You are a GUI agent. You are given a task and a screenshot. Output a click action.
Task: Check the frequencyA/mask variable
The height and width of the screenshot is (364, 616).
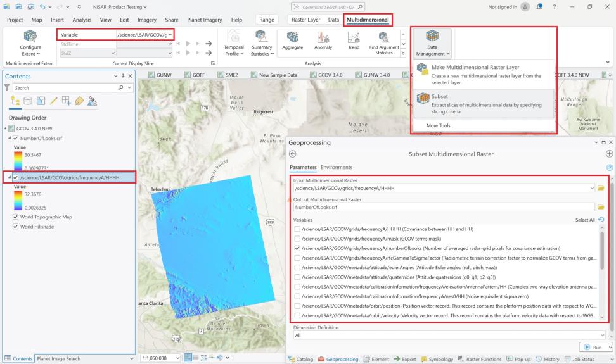tap(297, 239)
